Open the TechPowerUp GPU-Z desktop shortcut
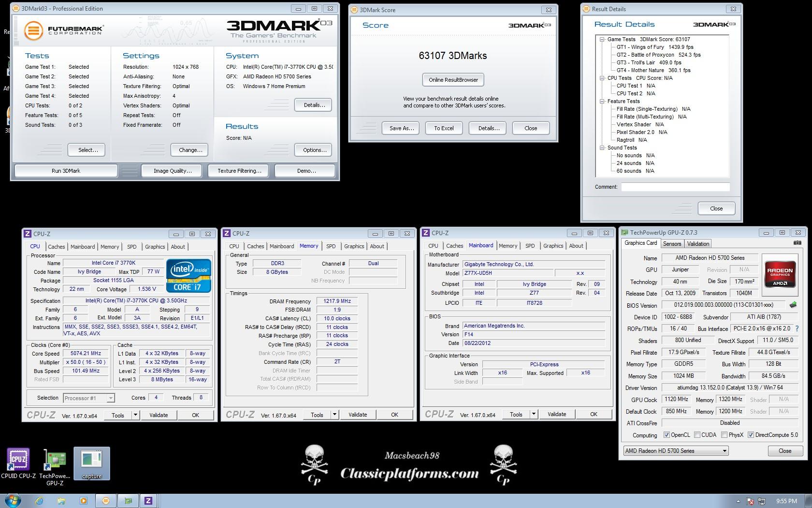The image size is (812, 508). pos(55,467)
